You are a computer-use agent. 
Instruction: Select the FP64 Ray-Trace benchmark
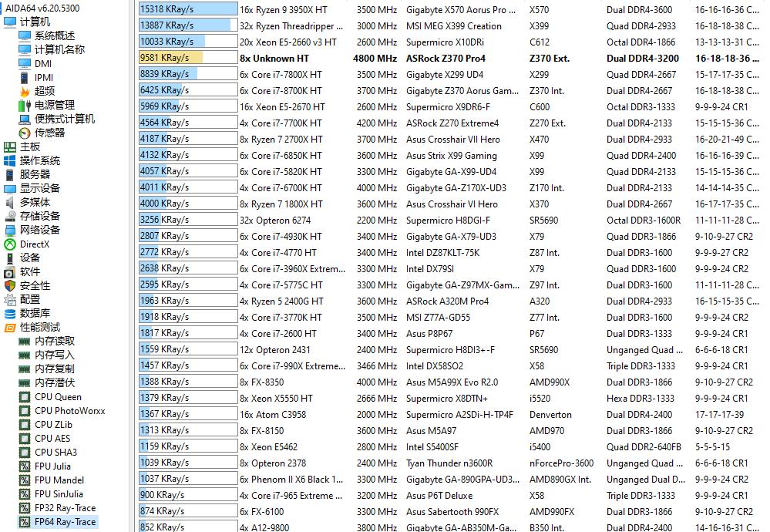click(65, 522)
